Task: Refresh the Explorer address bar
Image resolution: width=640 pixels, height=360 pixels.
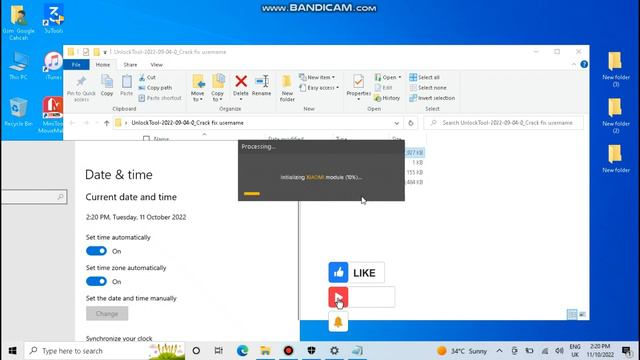Action: click(x=411, y=123)
